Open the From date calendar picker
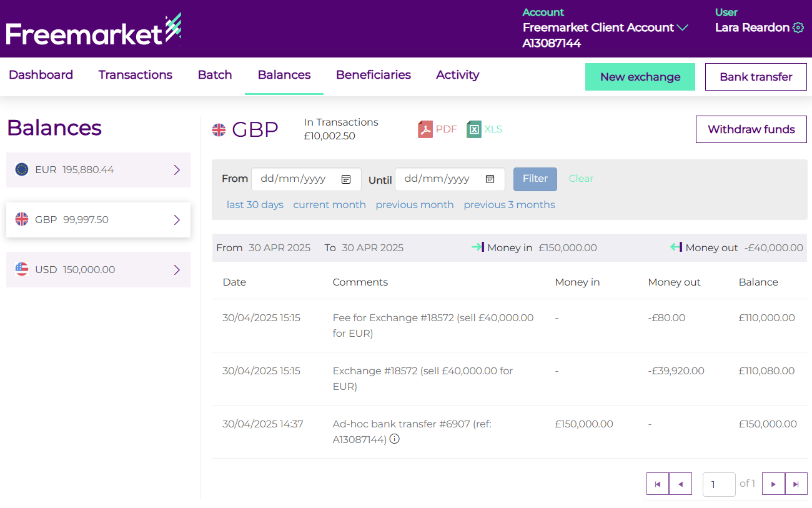The height and width of the screenshot is (508, 812). (x=346, y=179)
